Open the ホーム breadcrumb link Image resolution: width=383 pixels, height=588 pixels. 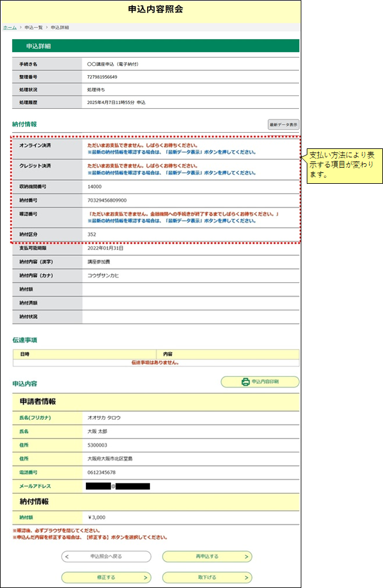click(x=10, y=28)
